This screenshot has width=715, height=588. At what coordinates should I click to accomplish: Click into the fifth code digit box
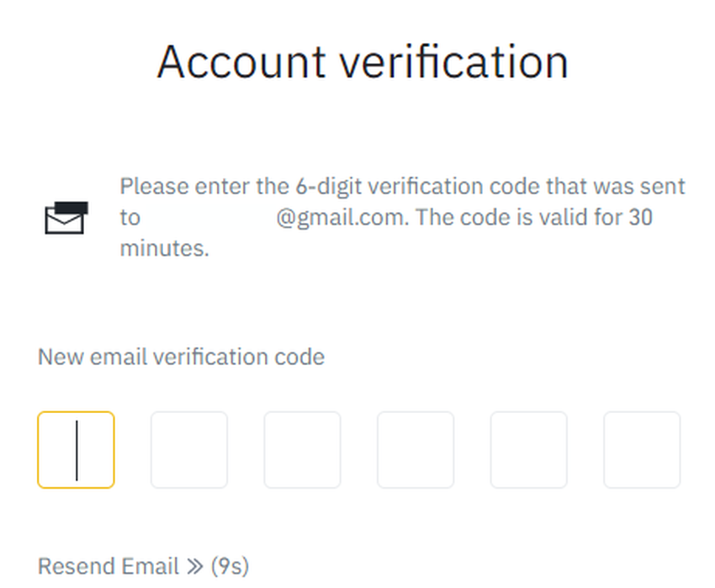coord(528,450)
